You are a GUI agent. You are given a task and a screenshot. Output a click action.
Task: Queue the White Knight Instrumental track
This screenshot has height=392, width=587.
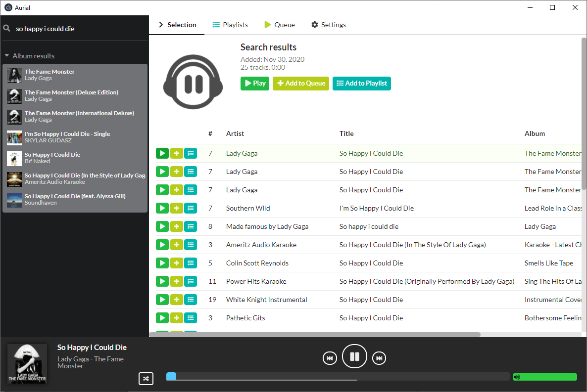176,300
